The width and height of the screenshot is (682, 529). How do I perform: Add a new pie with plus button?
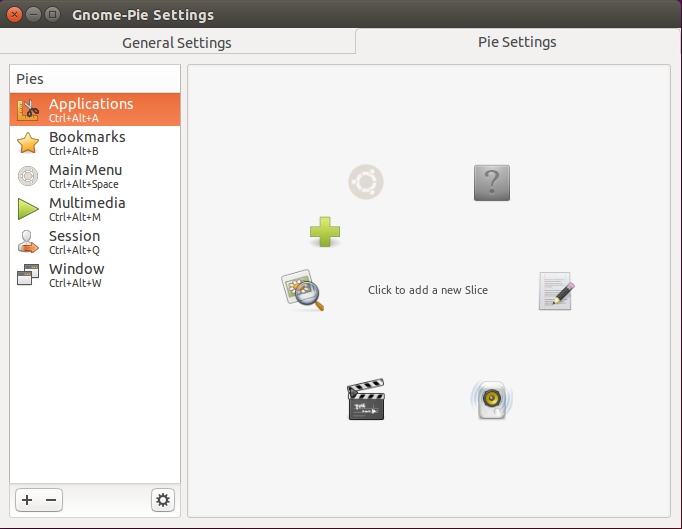(x=27, y=500)
